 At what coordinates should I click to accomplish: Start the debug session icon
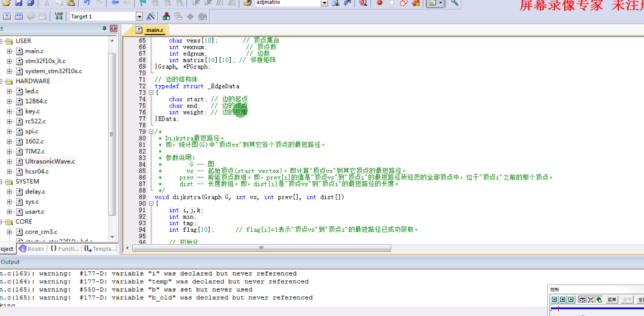[x=363, y=3]
